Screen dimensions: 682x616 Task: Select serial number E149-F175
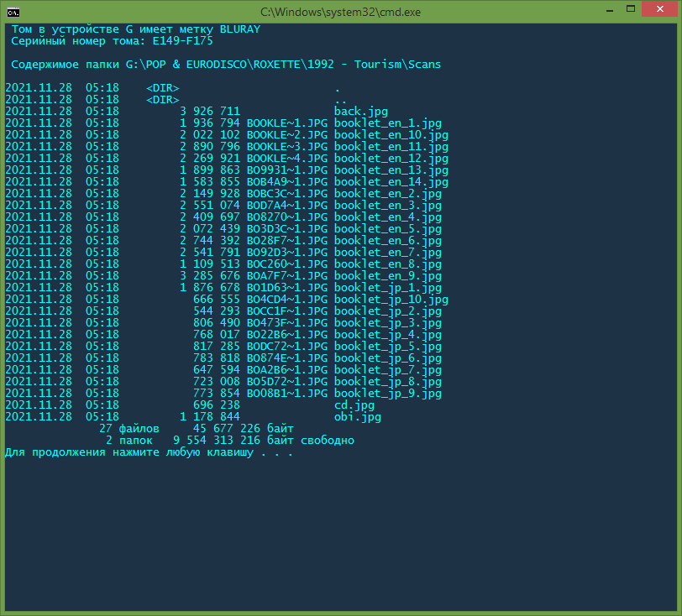coord(183,41)
